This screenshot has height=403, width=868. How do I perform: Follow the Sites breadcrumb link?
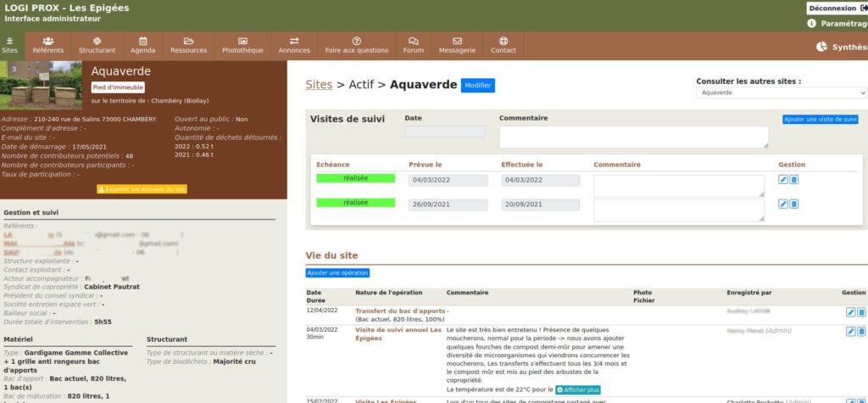pyautogui.click(x=319, y=85)
